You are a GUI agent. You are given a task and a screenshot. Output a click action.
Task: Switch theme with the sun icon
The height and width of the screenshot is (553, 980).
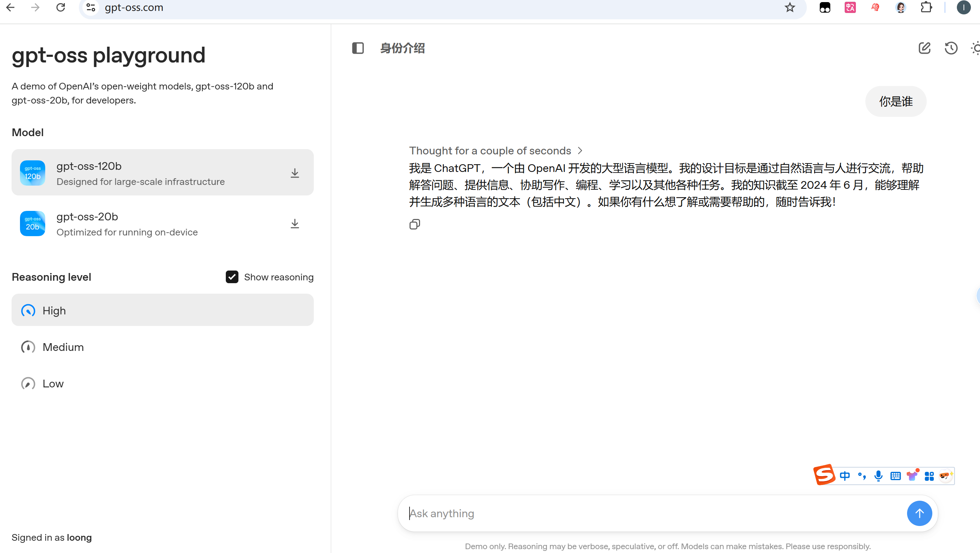tap(976, 48)
